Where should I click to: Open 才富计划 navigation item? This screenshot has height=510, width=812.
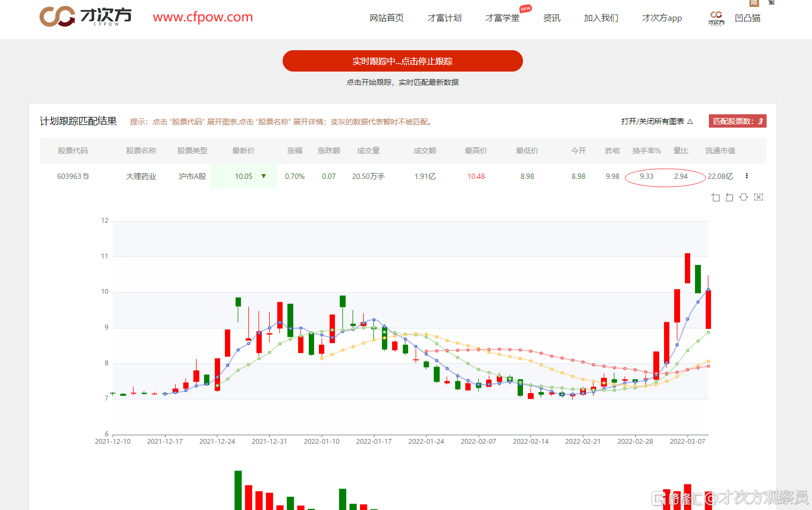click(444, 18)
